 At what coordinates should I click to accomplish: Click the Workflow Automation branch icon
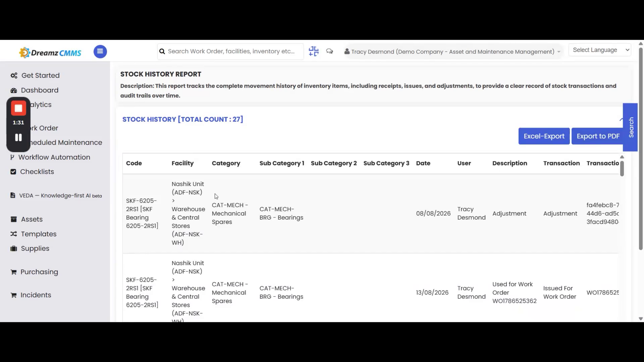pyautogui.click(x=12, y=157)
